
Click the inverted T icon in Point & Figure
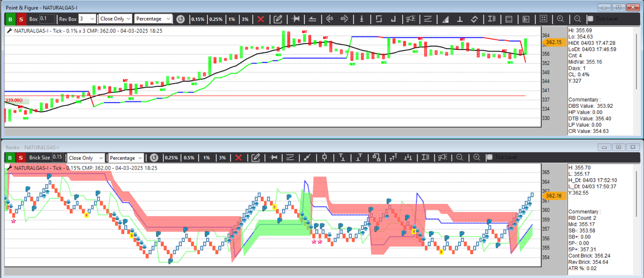(x=460, y=19)
